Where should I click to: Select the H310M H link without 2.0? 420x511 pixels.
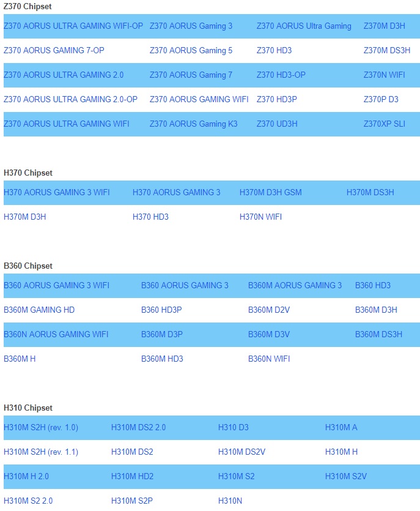[x=342, y=452]
